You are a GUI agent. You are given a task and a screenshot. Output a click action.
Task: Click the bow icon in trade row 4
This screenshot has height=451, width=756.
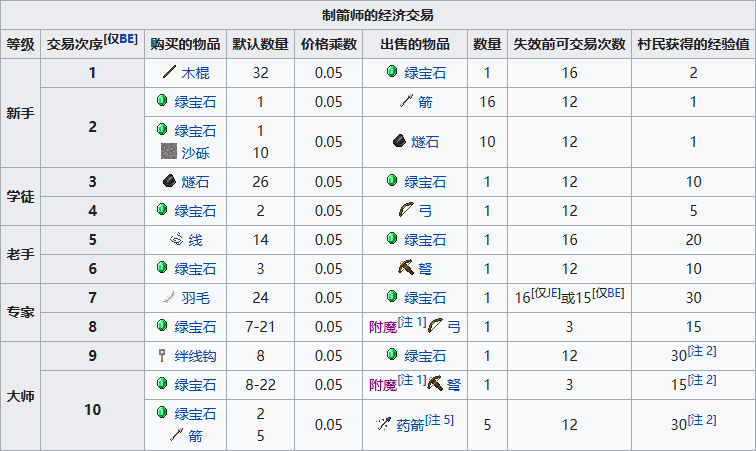(x=406, y=211)
